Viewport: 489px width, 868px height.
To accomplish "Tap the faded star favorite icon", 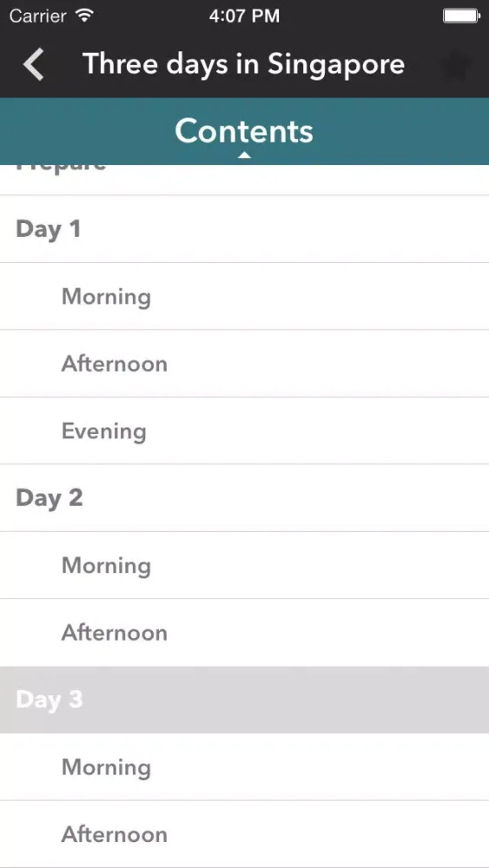I will point(455,65).
